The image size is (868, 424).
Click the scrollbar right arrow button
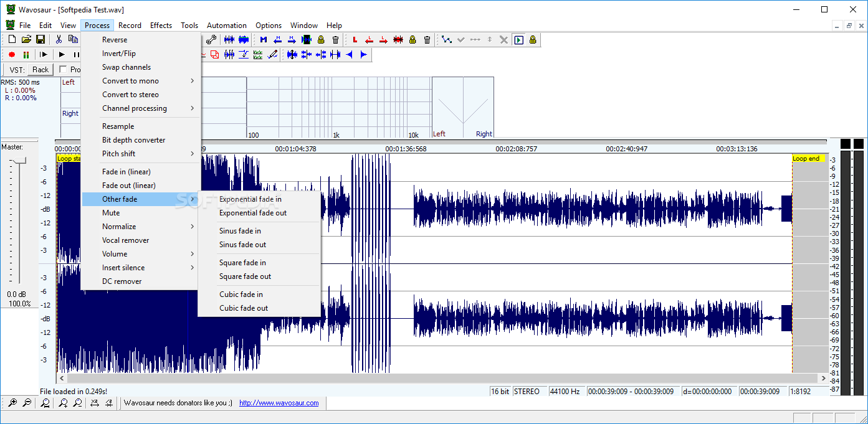tap(824, 378)
